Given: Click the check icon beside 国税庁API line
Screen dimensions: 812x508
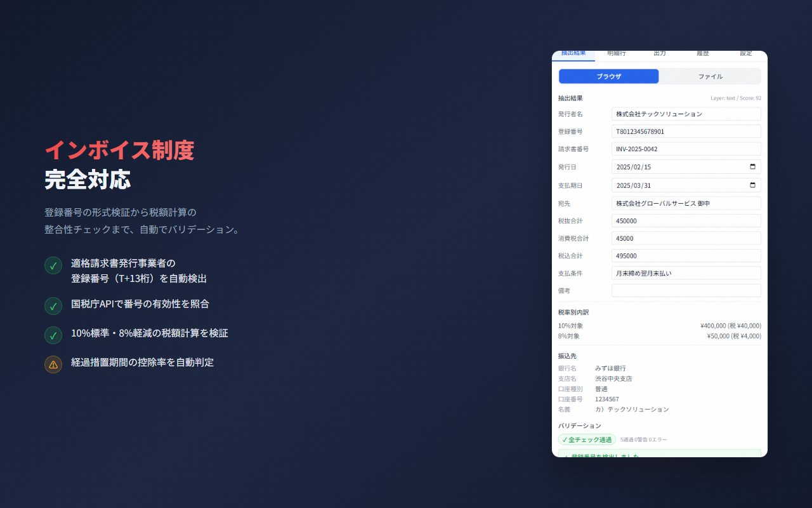Looking at the screenshot, I should pos(53,306).
